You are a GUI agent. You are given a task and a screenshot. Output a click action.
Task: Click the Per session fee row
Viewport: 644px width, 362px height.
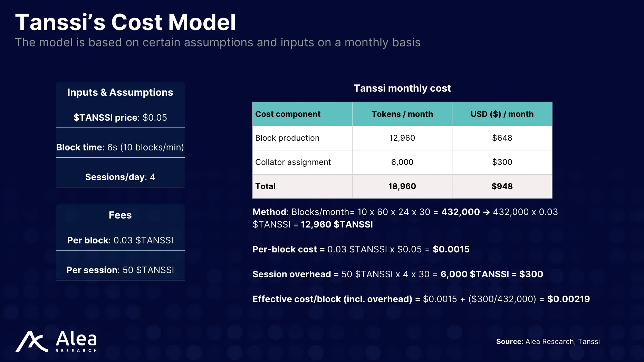pyautogui.click(x=120, y=270)
